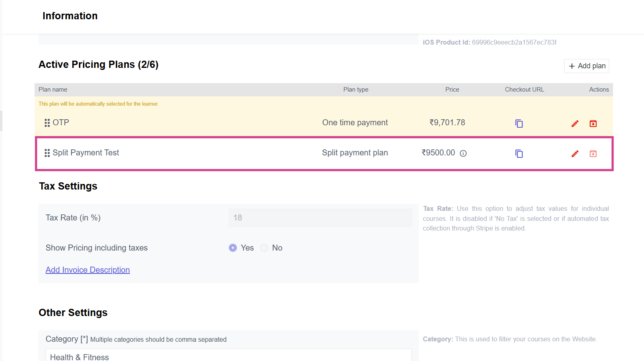Click the Tax Rate percentage field

point(320,218)
